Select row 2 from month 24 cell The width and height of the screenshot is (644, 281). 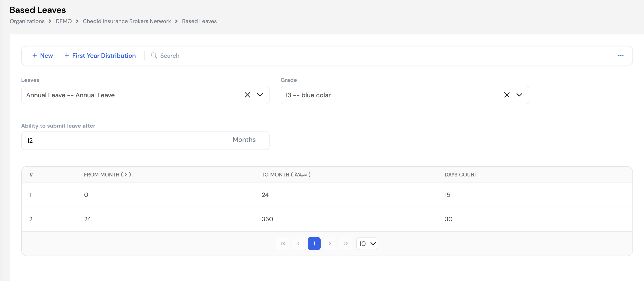87,219
